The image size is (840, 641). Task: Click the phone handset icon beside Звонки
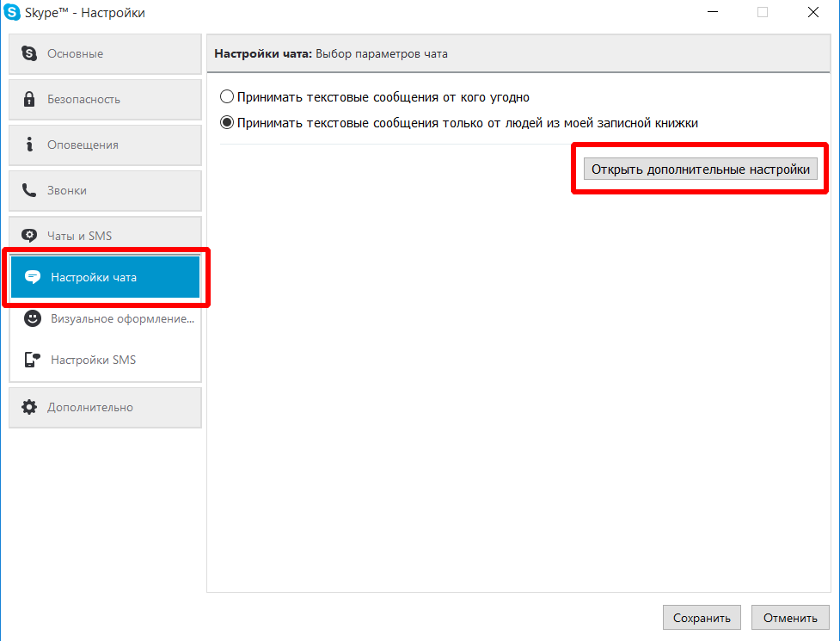(x=29, y=191)
